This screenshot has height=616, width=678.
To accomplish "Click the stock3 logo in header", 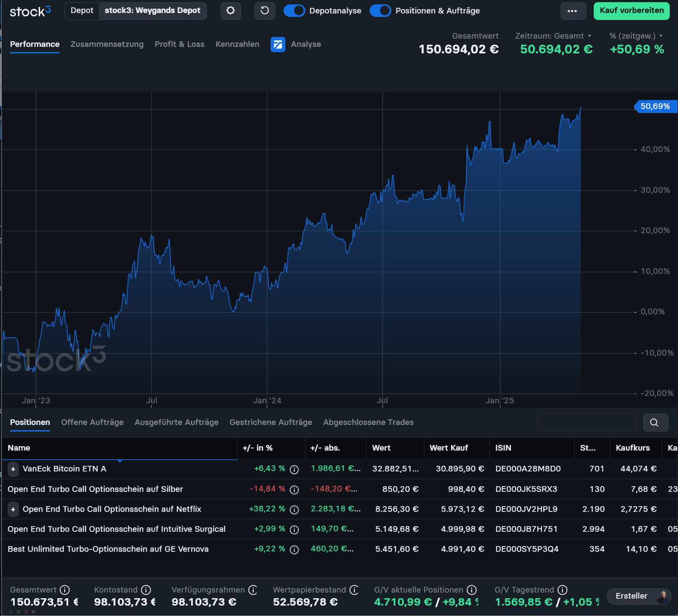I will (x=30, y=11).
